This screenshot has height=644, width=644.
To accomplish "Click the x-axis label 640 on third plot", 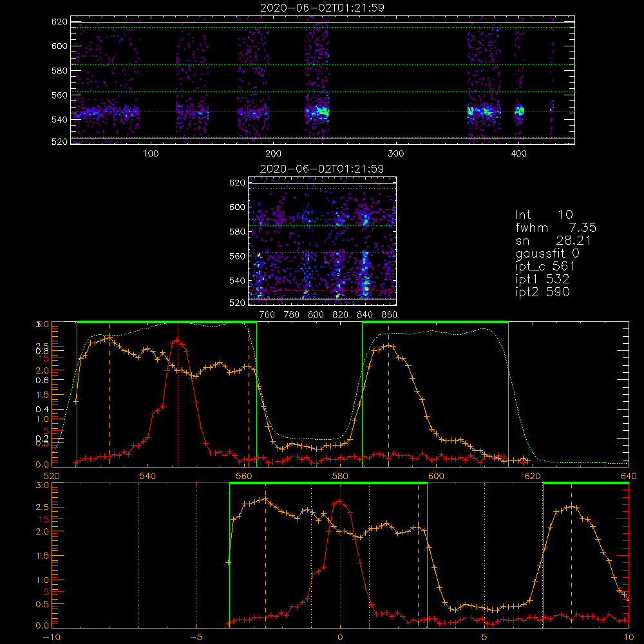I will point(629,476).
